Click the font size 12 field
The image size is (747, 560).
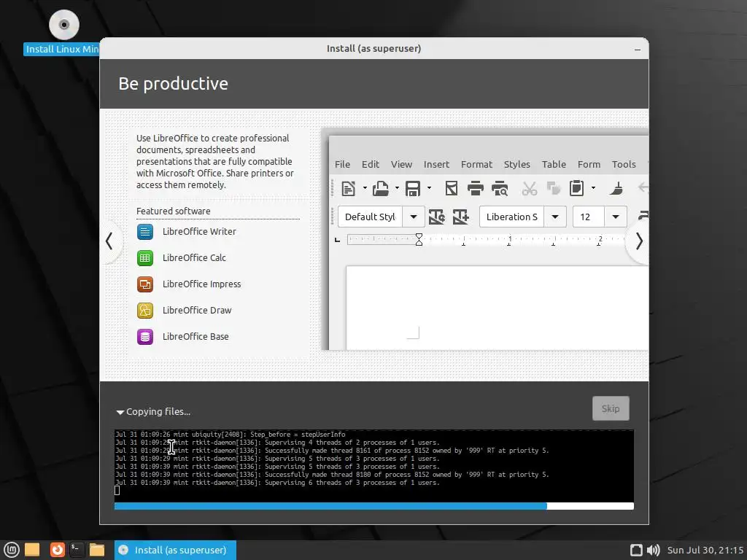589,217
